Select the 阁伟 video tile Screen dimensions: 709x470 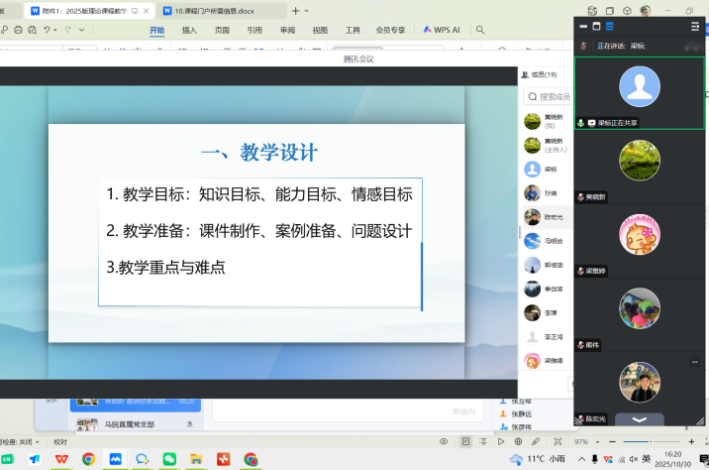click(639, 315)
